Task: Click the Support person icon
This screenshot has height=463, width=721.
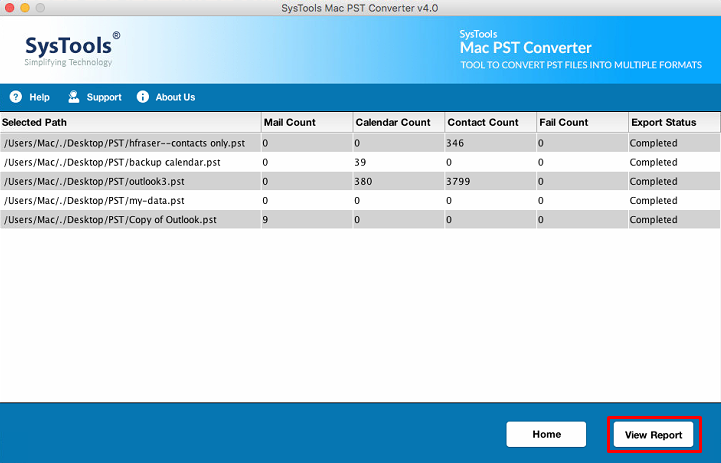Action: pos(74,97)
